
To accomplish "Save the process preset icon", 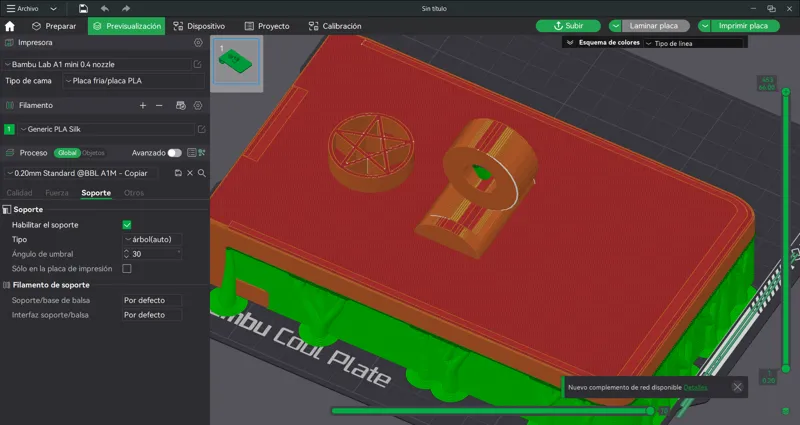I will 178,173.
